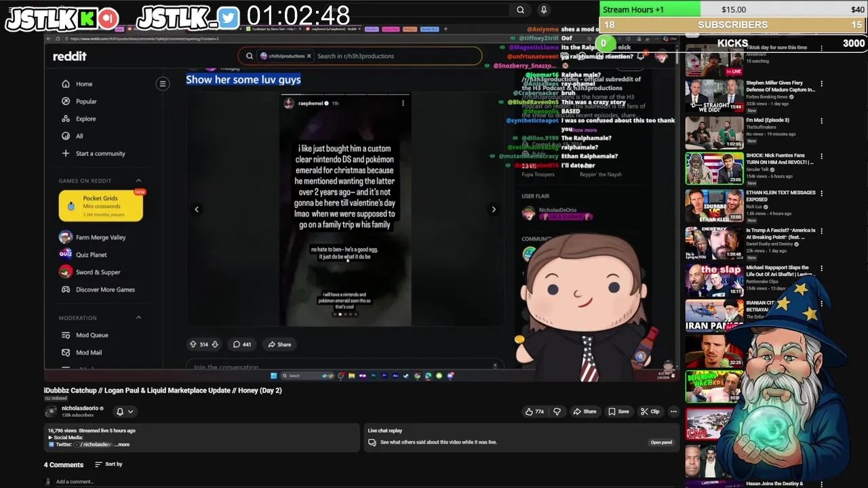This screenshot has width=868, height=488.
Task: Click the Show her some luv guys title
Action: 243,79
